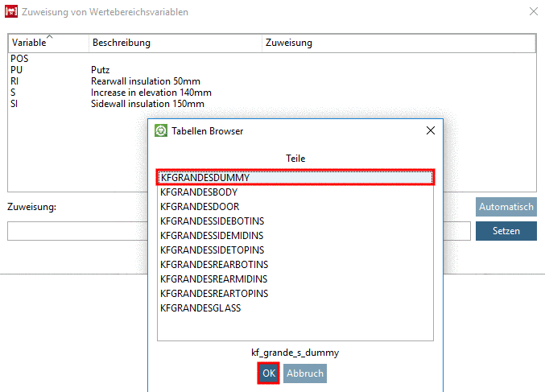Click the Setzen button

click(506, 231)
